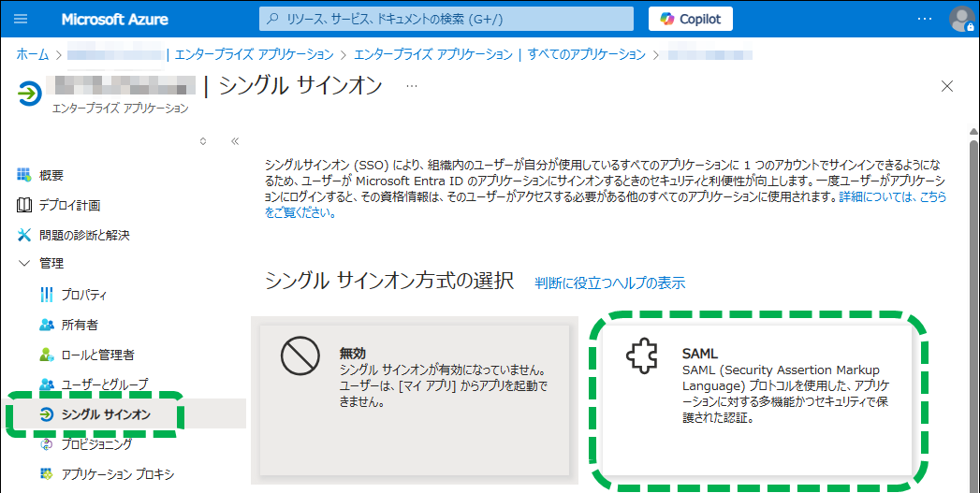This screenshot has height=493, width=980.
Task: Collapse the sidebar with double chevron
Action: pyautogui.click(x=235, y=141)
